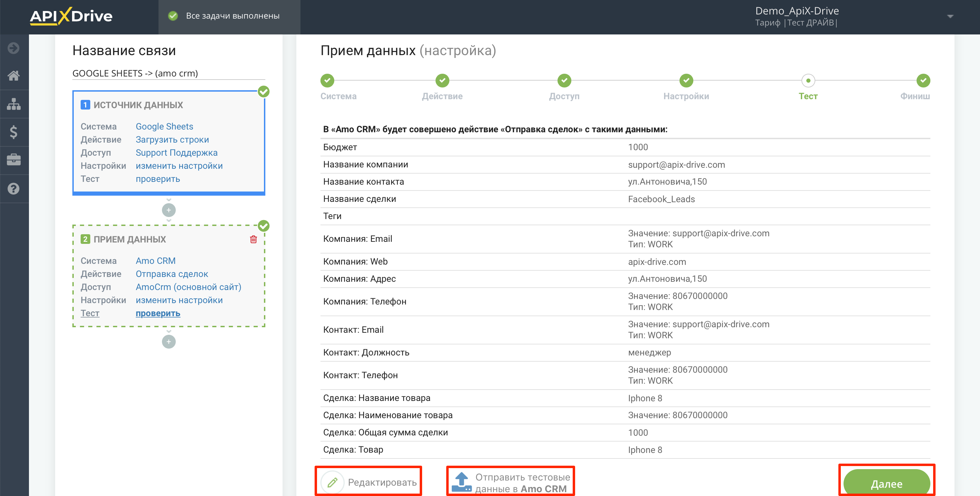Click the Теги row label
Screen dimensions: 980x496
pos(332,216)
